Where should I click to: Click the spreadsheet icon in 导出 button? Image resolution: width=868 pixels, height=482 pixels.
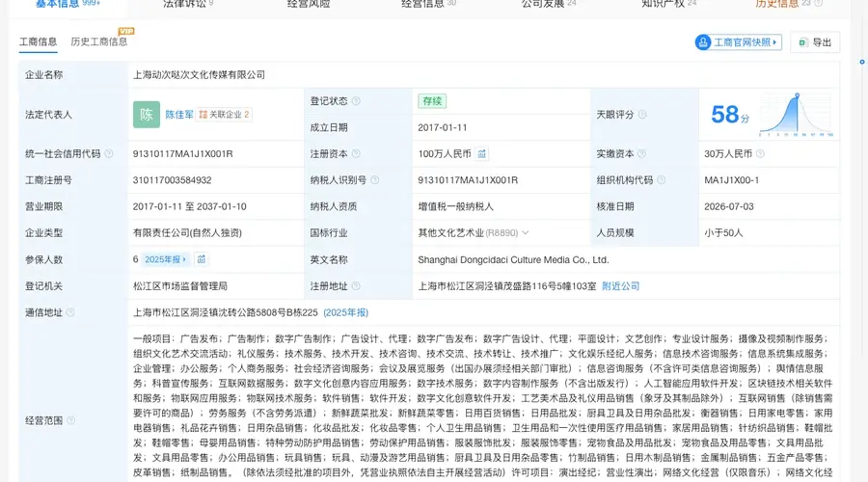click(x=803, y=42)
